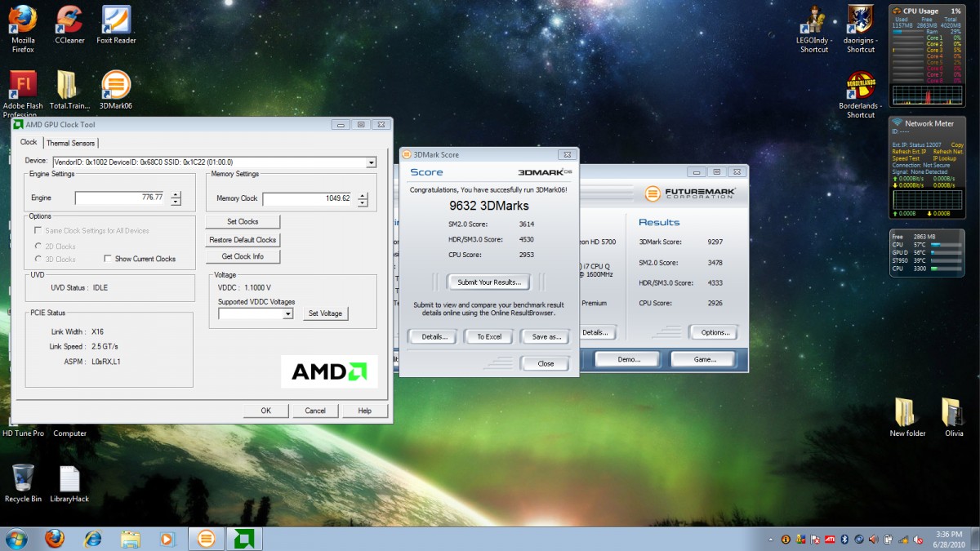Click the Demo button in 3DMark06

[x=628, y=359]
